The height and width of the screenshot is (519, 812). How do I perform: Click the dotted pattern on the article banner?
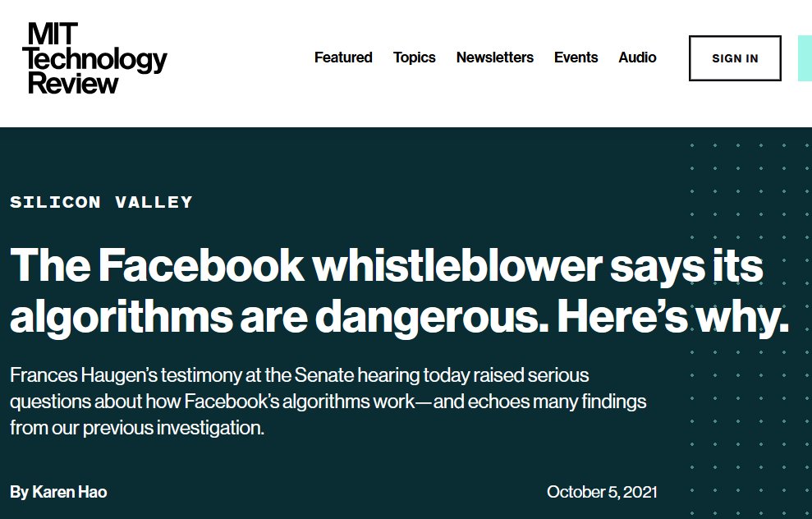pyautogui.click(x=750, y=322)
